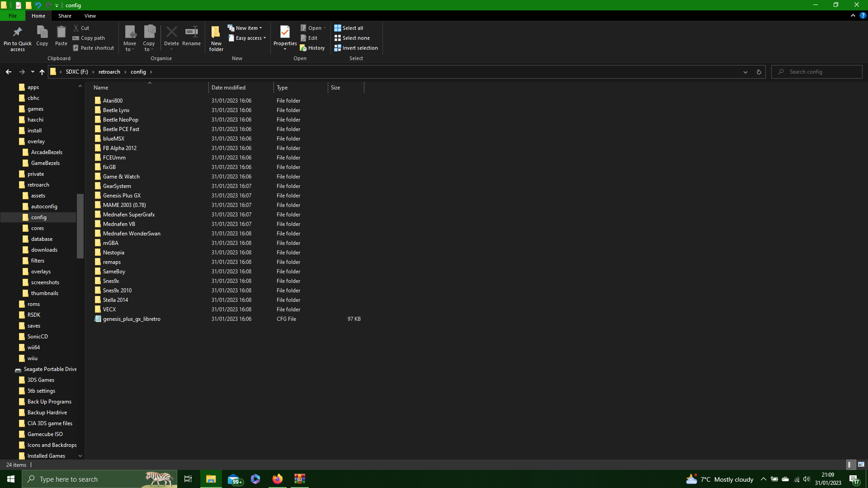
Task: Show hidden system tray icons
Action: 764,479
